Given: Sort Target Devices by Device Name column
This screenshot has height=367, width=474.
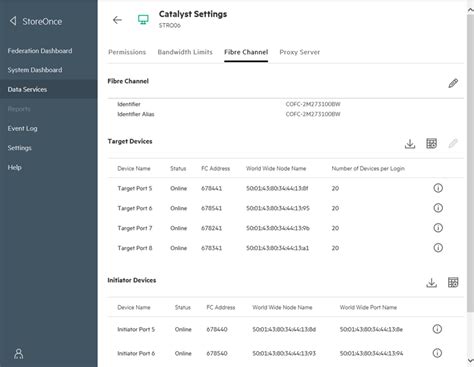Looking at the screenshot, I should pos(134,168).
